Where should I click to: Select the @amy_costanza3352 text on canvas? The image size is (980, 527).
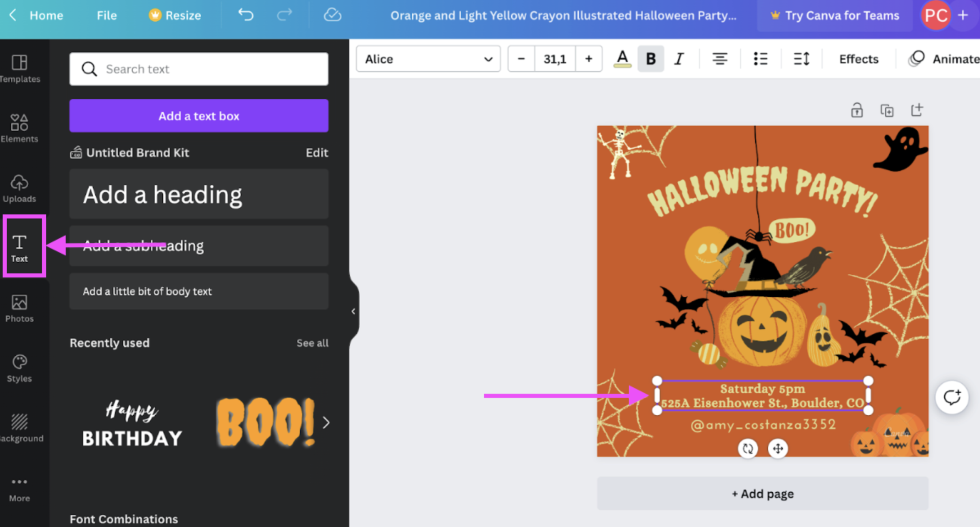click(x=762, y=425)
